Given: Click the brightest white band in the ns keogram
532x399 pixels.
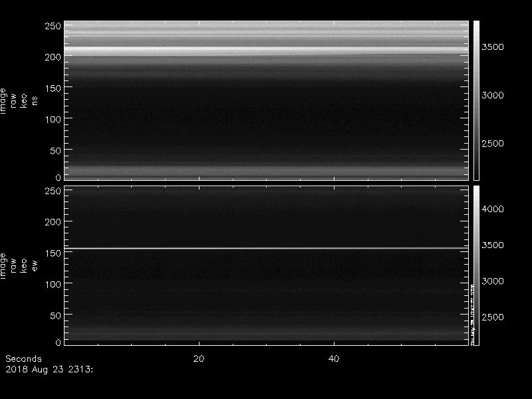Looking at the screenshot, I should (267, 51).
